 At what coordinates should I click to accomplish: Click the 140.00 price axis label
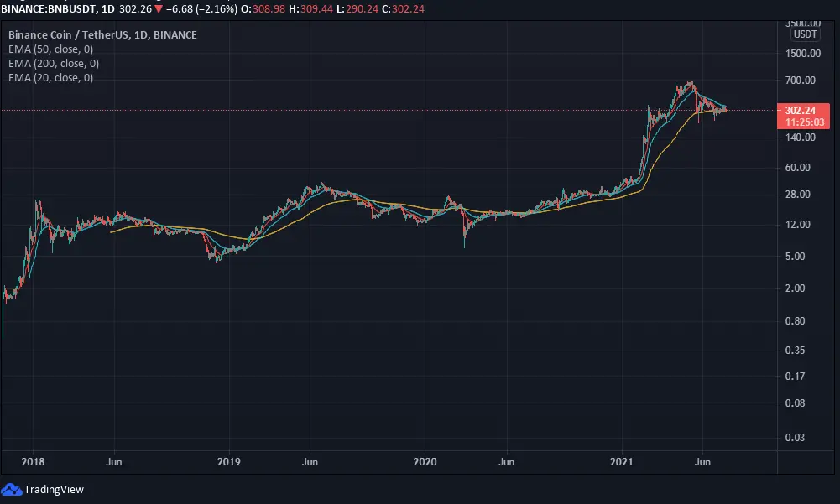(x=801, y=138)
